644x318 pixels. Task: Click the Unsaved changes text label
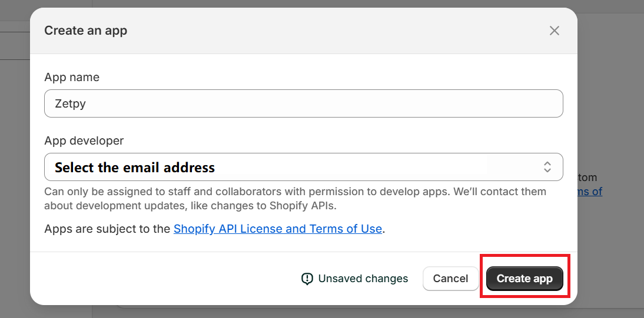[x=363, y=279]
